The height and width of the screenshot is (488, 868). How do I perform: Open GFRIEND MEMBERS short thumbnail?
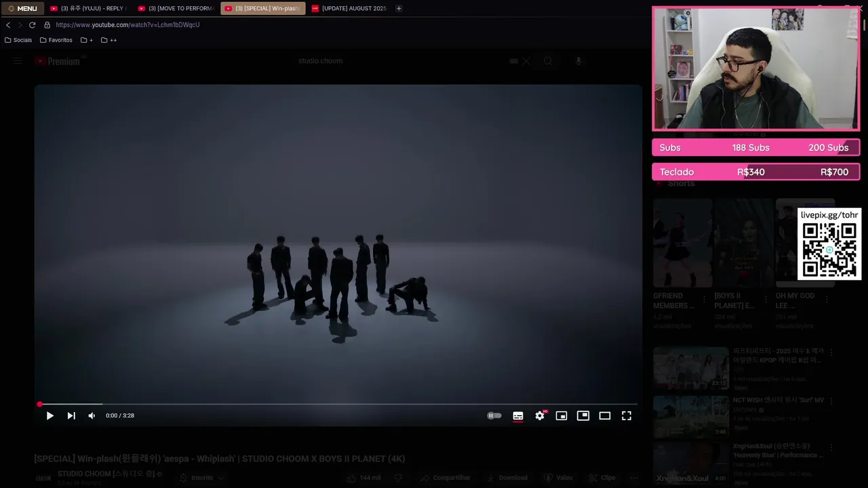click(682, 243)
